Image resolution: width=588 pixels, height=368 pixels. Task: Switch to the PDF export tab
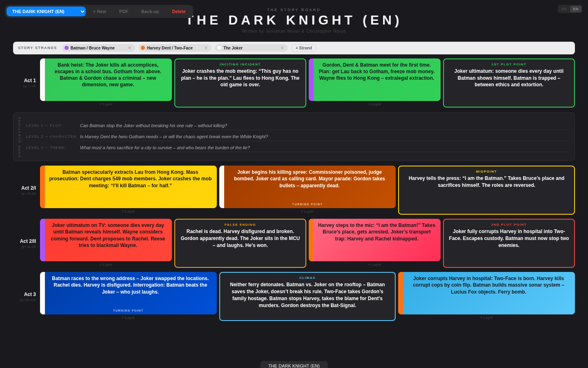pyautogui.click(x=123, y=11)
